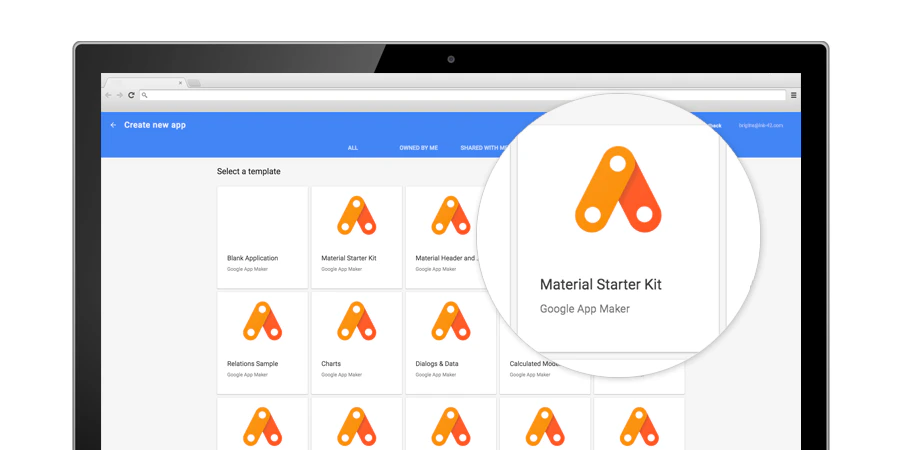Focus the browser address bar
Screen dimensions: 900x450
tap(462, 95)
